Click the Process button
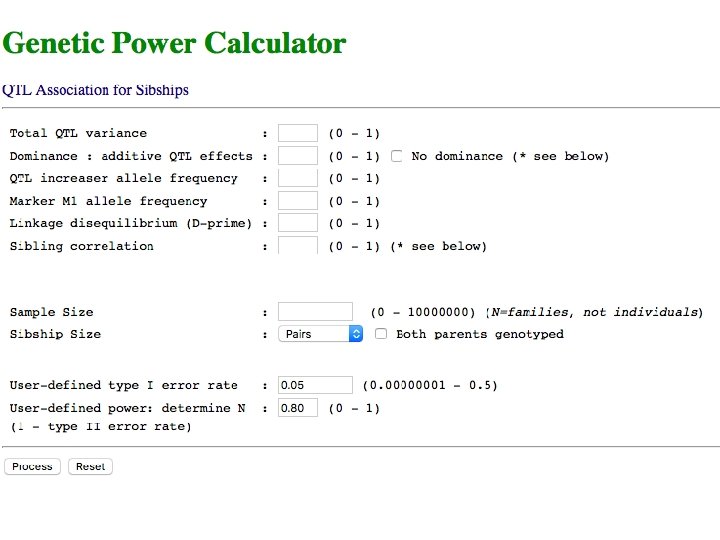 32,467
